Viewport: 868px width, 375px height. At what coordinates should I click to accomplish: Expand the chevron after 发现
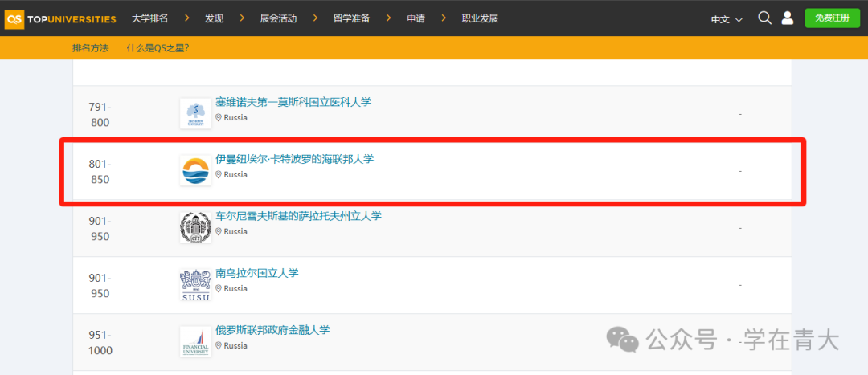point(242,18)
